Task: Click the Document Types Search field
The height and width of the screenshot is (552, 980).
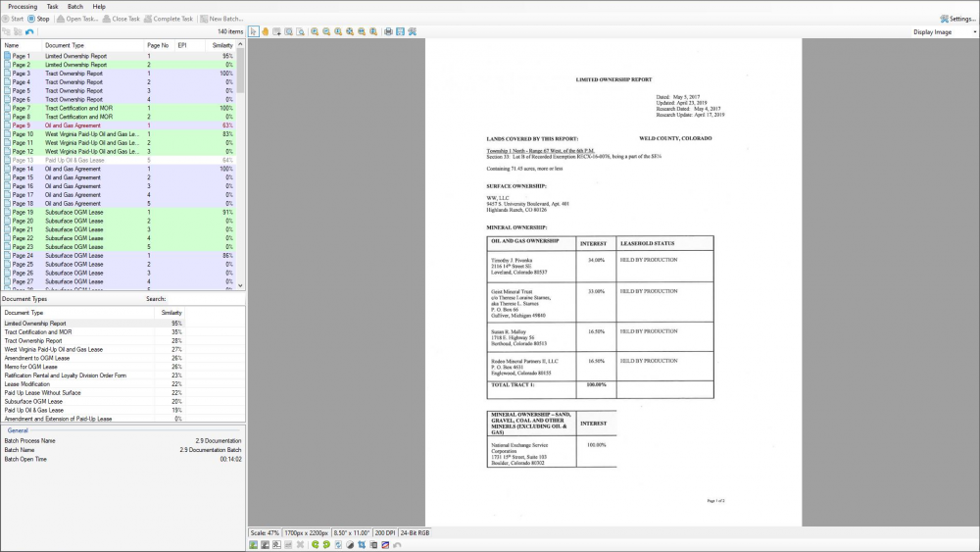Action: coord(206,299)
